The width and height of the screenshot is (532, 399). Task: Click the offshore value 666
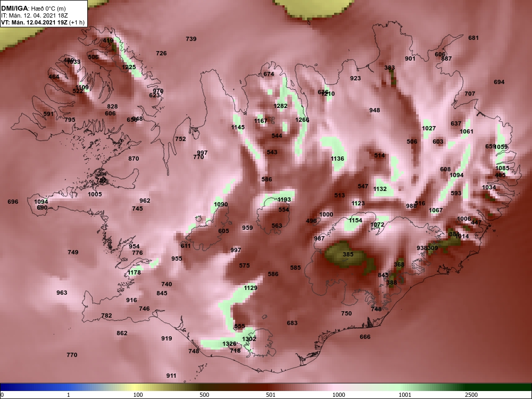point(365,337)
